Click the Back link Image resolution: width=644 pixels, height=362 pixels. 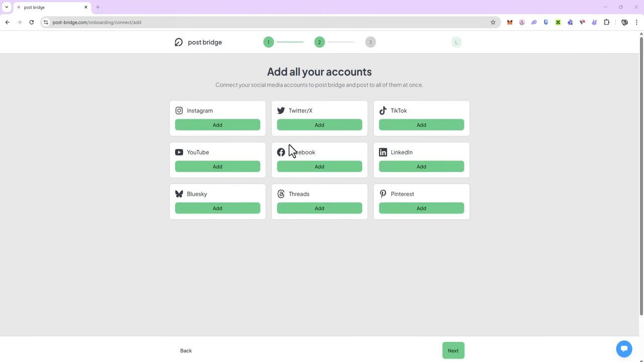pyautogui.click(x=186, y=350)
